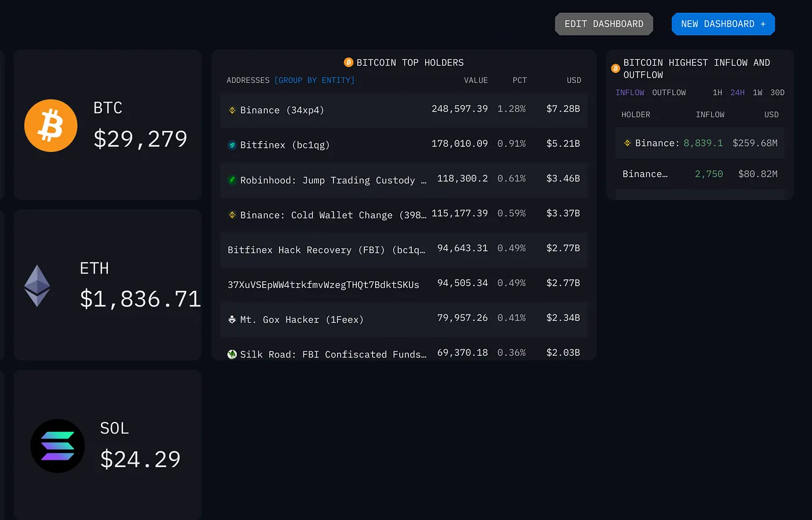Click the $3.46B USD cell
This screenshot has width=812, height=520.
[563, 178]
